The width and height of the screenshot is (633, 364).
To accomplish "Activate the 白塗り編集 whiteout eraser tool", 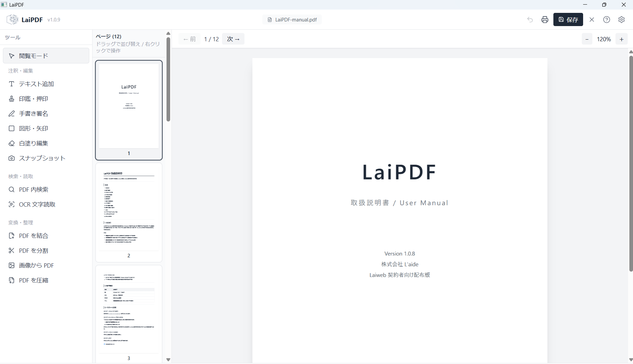I will tap(46, 143).
